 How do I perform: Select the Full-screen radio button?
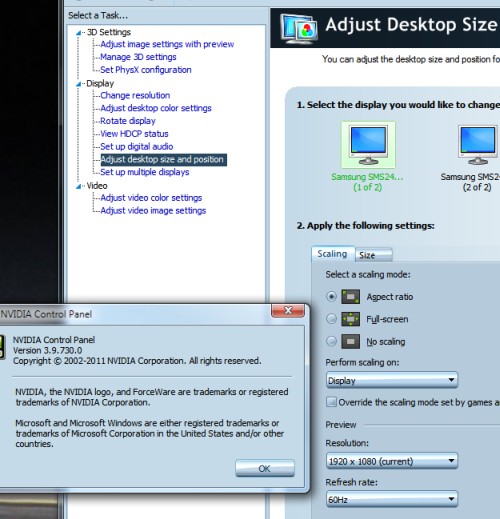point(331,319)
